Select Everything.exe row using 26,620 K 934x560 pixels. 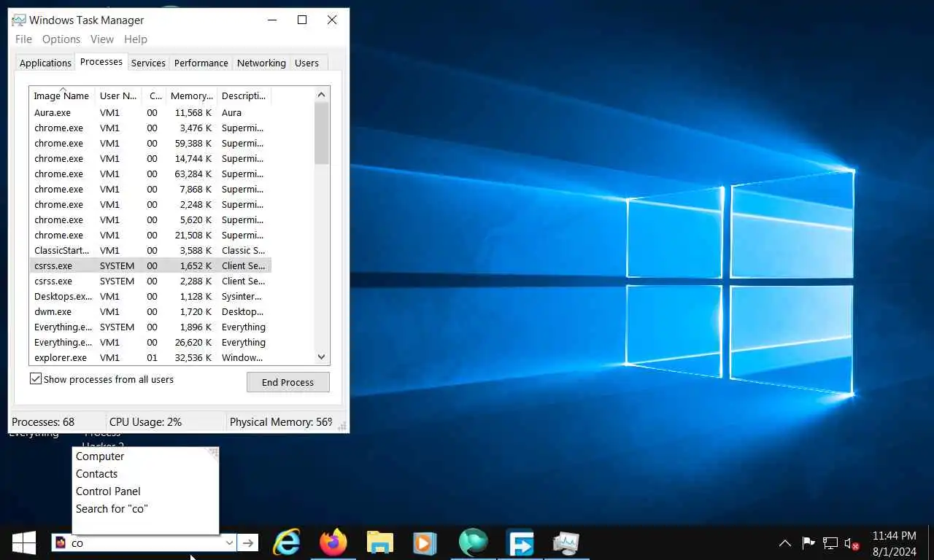(x=150, y=343)
